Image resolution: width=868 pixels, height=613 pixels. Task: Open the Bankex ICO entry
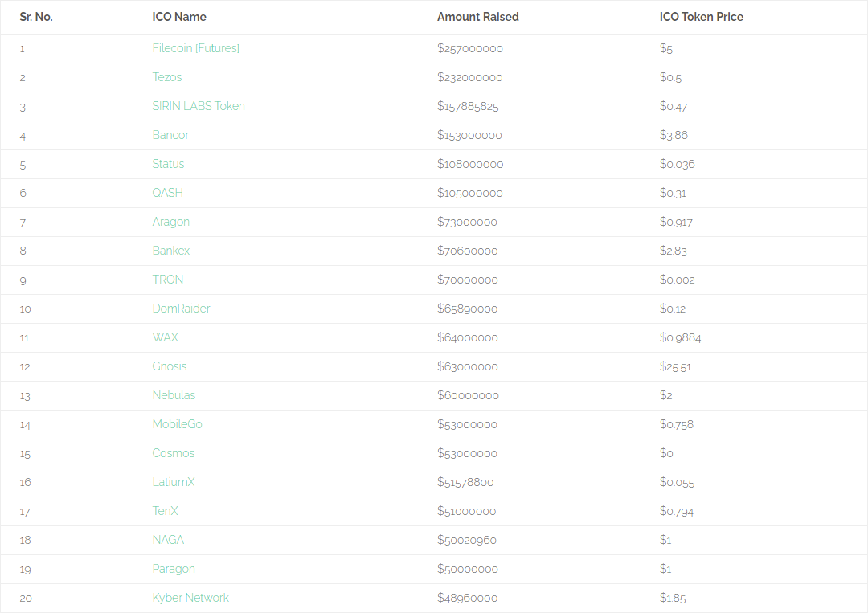coord(171,251)
